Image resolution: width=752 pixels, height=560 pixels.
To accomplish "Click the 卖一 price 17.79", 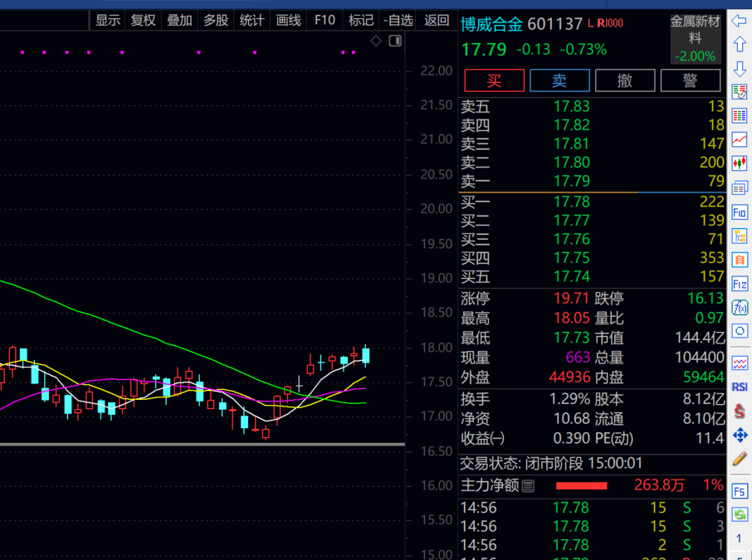I will pyautogui.click(x=572, y=181).
